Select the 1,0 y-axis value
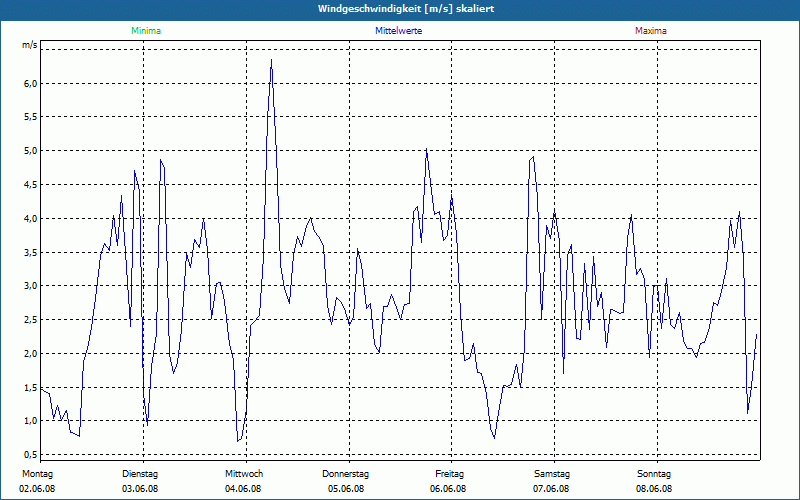Image resolution: width=800 pixels, height=500 pixels. pos(31,421)
